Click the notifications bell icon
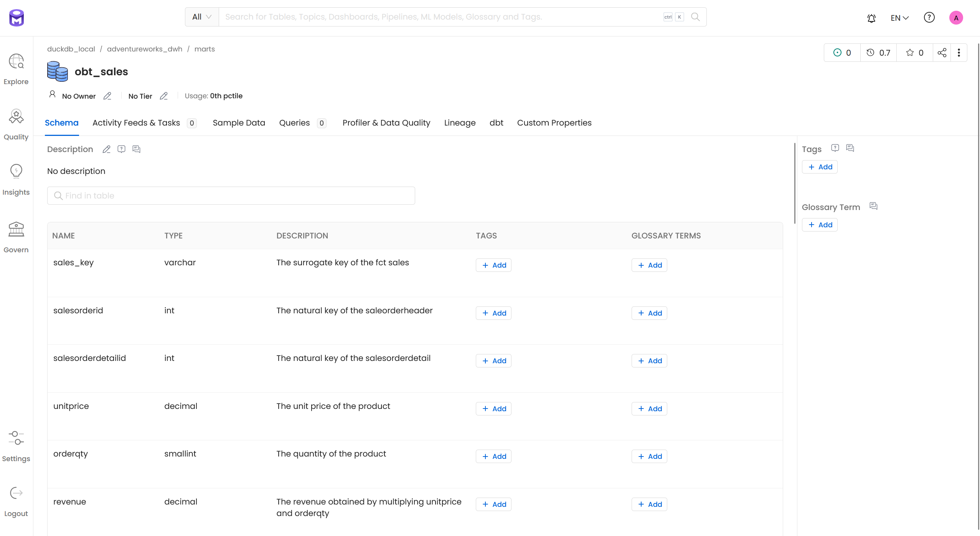 871,18
